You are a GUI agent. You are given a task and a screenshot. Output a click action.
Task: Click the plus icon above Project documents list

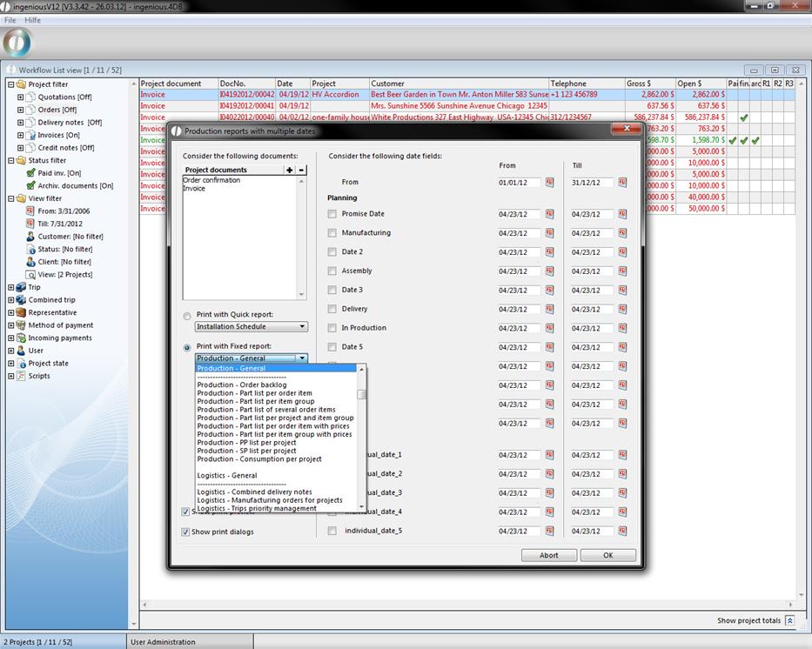coord(290,170)
